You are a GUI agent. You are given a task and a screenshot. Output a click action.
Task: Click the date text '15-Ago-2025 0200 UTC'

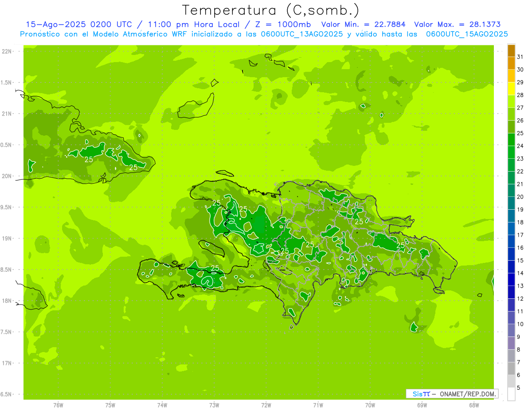point(78,24)
